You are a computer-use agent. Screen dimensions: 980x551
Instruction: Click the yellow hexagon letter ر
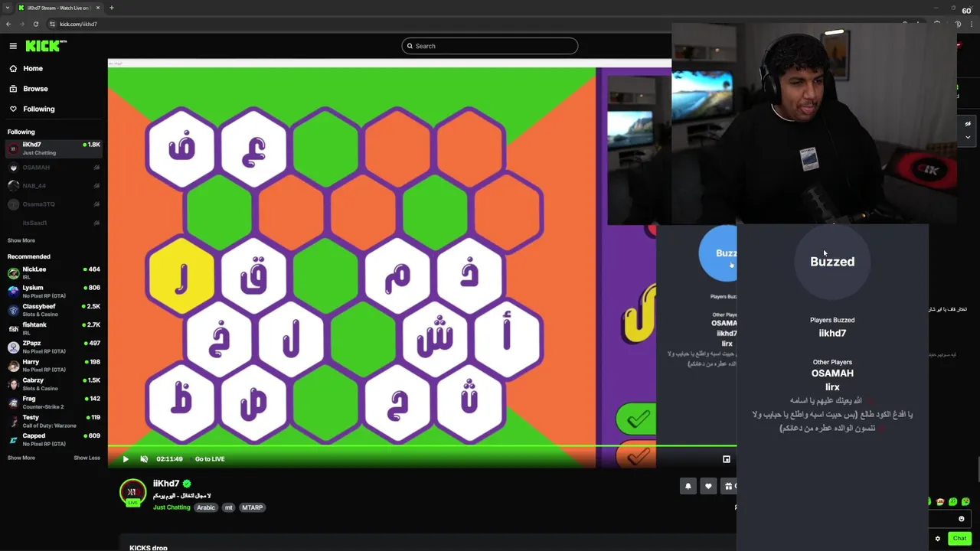click(x=181, y=275)
